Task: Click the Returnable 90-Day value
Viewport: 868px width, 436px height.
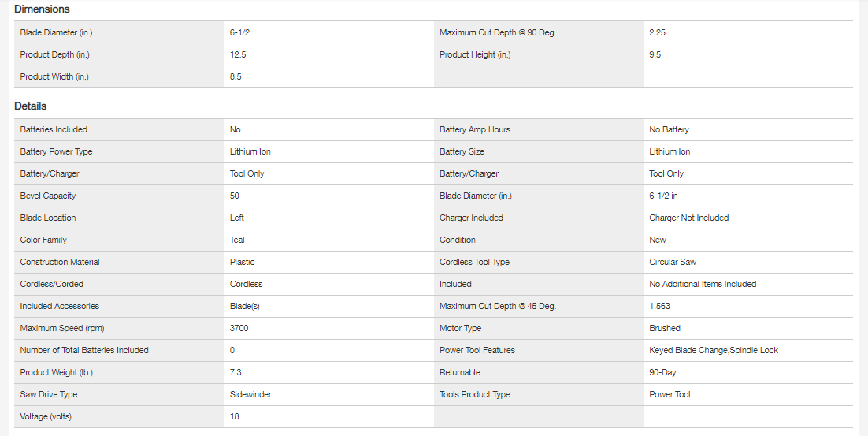Action: point(662,373)
